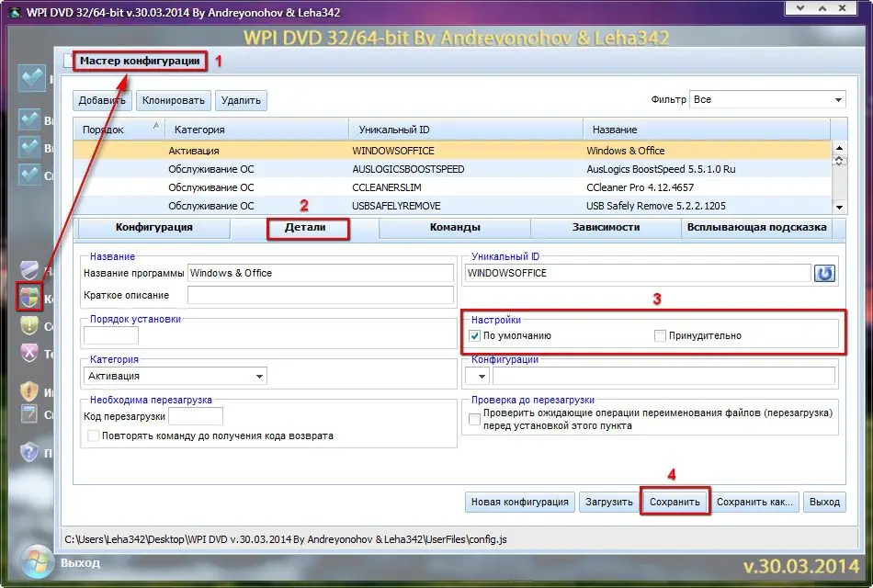
Task: Save configuration with Сохранить button
Action: pos(675,502)
